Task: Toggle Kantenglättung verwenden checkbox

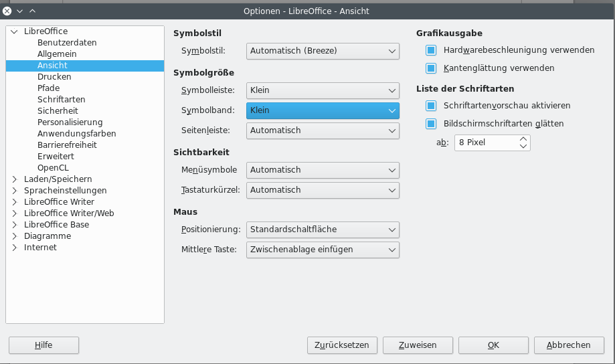Action: point(431,68)
